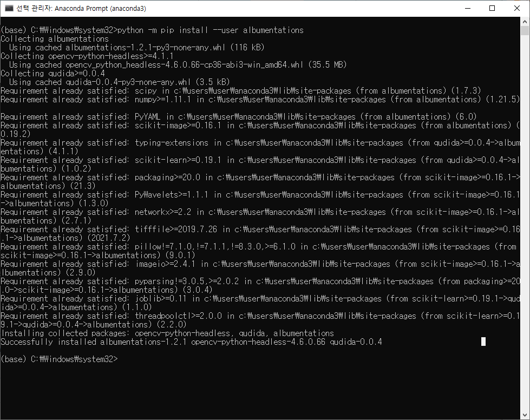Click the 'Collecting qudida>=0.0.4' line
Viewport: 530px width, 420px height.
pyautogui.click(x=53, y=73)
